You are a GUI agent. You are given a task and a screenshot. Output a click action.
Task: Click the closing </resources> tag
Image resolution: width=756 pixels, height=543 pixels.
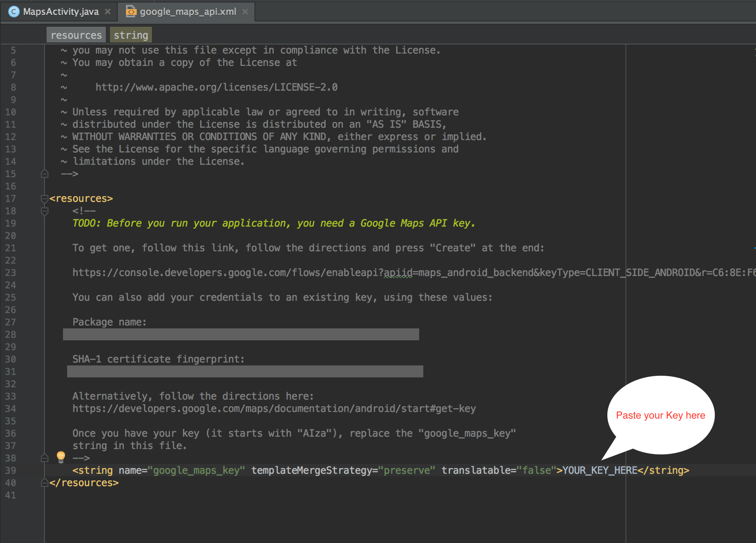84,483
